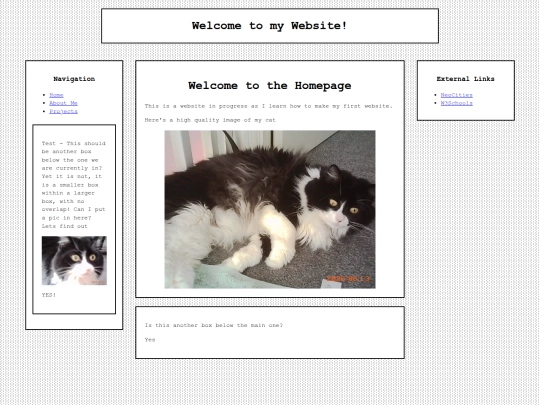Click the 'Test - This should be' paragraph
The image size is (540, 405).
[74, 185]
